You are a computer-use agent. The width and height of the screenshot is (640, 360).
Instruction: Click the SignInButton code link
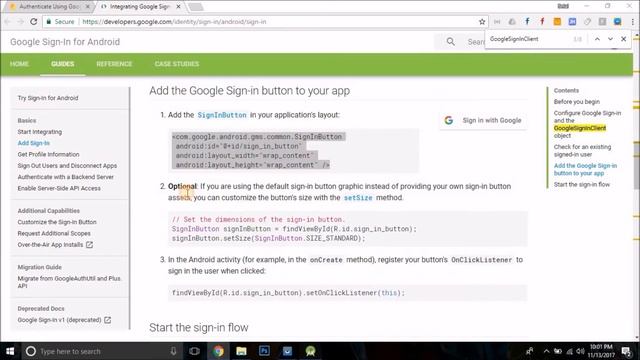coord(222,115)
